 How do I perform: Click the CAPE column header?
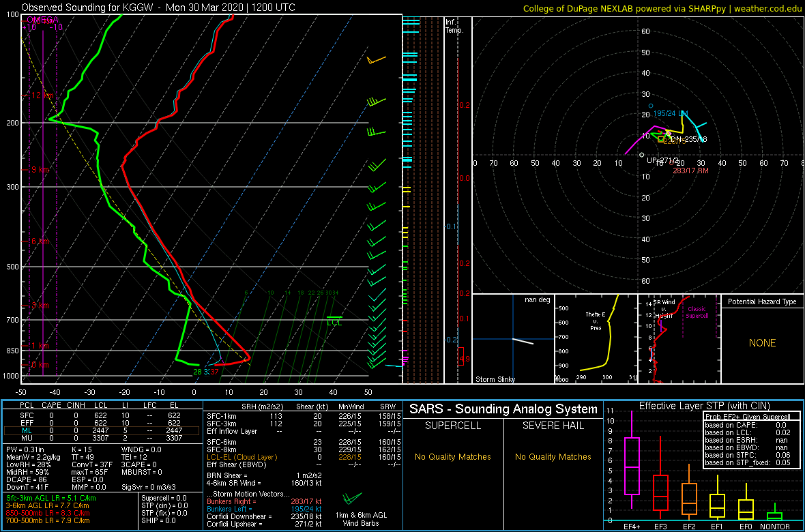51,406
